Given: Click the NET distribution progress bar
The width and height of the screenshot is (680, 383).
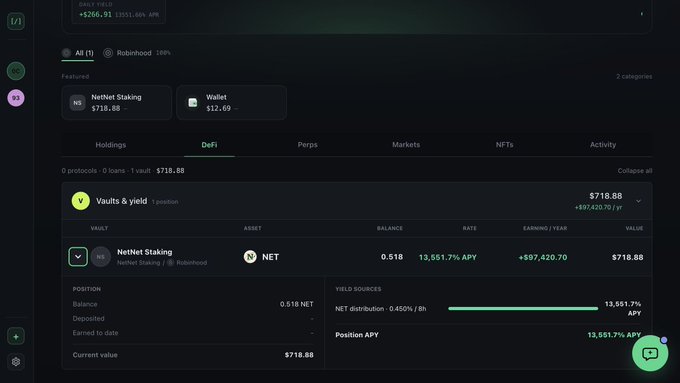Looking at the screenshot, I should click(523, 309).
